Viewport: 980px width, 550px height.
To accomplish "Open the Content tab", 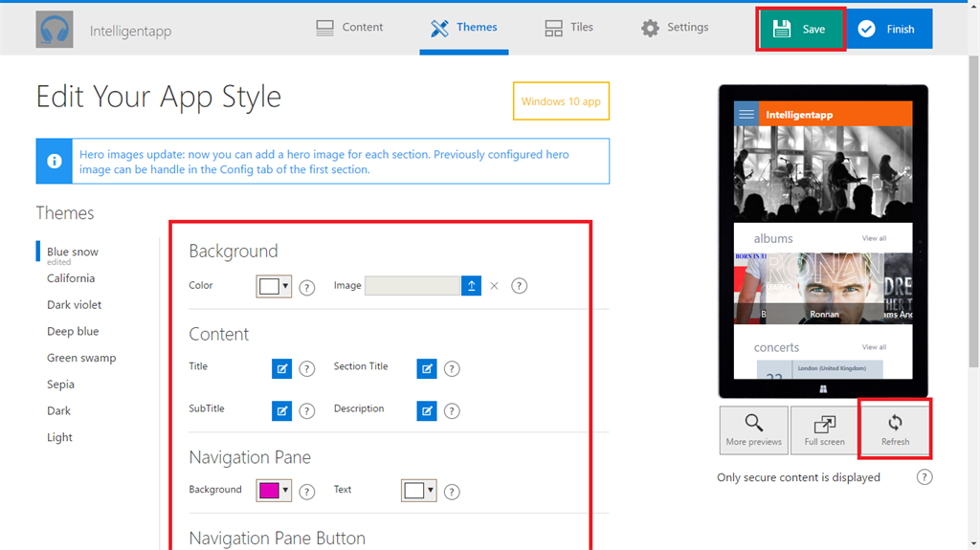I will pyautogui.click(x=349, y=28).
